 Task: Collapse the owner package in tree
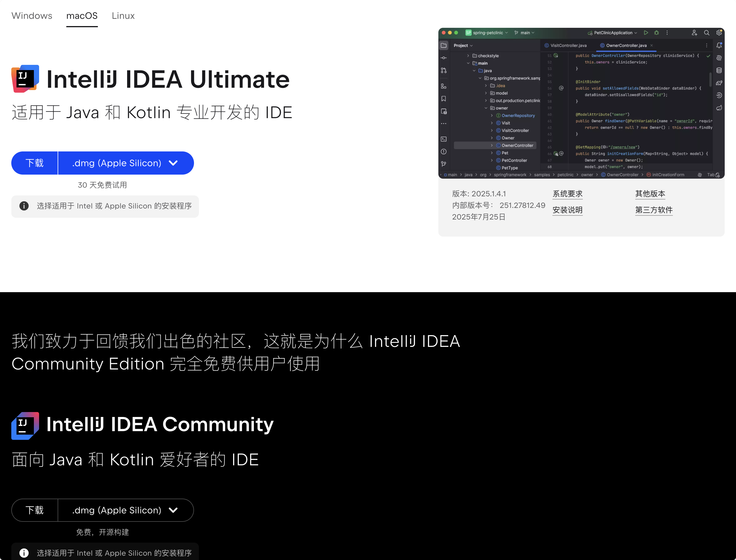click(x=486, y=108)
